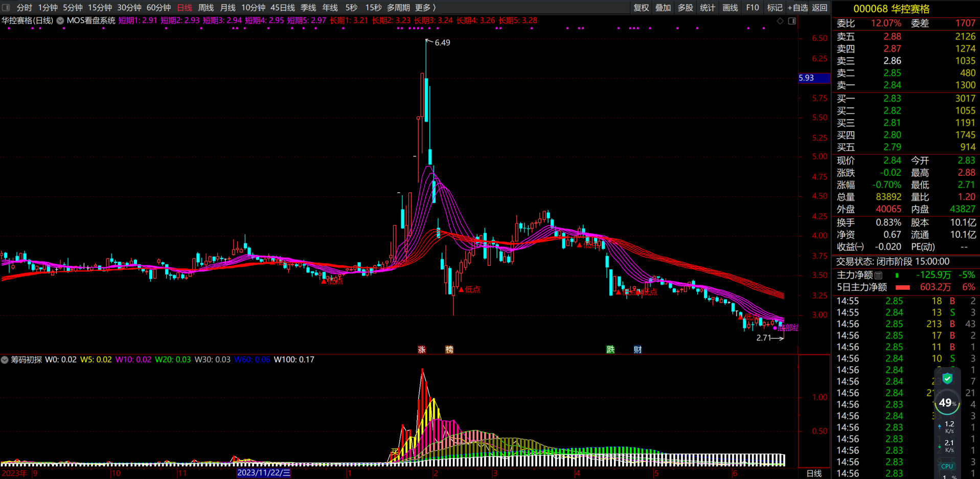Image resolution: width=980 pixels, height=479 pixels.
Task: Switch to the 年线 yearly chart
Action: pyautogui.click(x=330, y=8)
